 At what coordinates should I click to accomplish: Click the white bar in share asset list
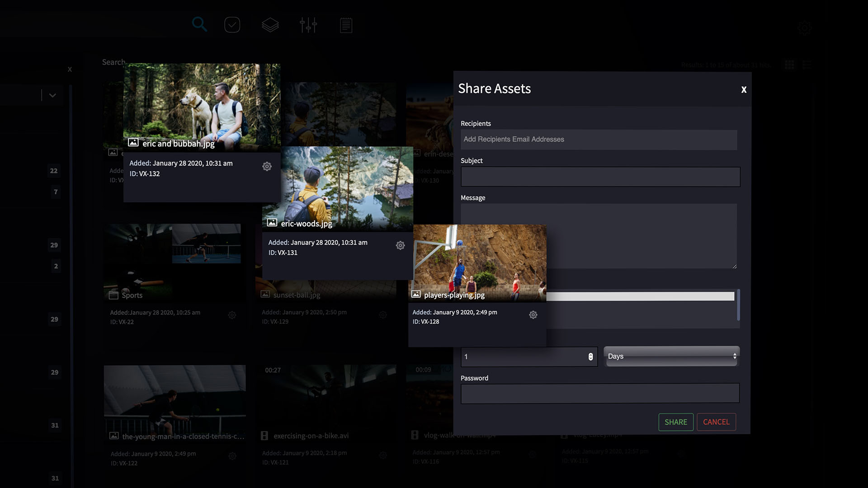click(x=640, y=296)
